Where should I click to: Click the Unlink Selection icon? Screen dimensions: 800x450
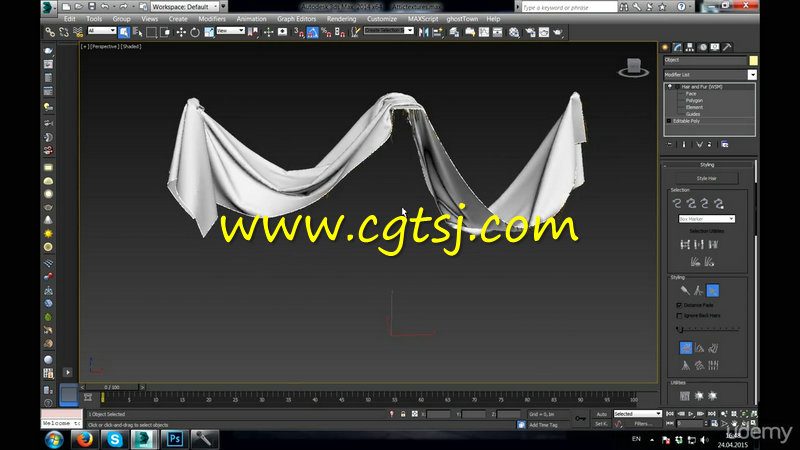64,32
